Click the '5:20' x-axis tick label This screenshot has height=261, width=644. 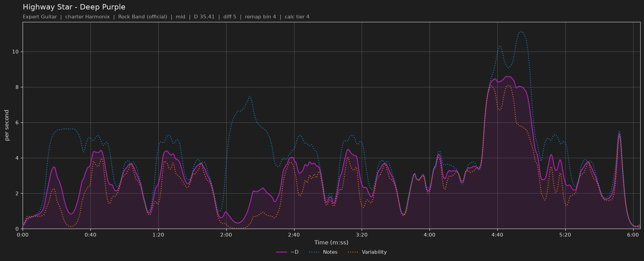pos(565,235)
